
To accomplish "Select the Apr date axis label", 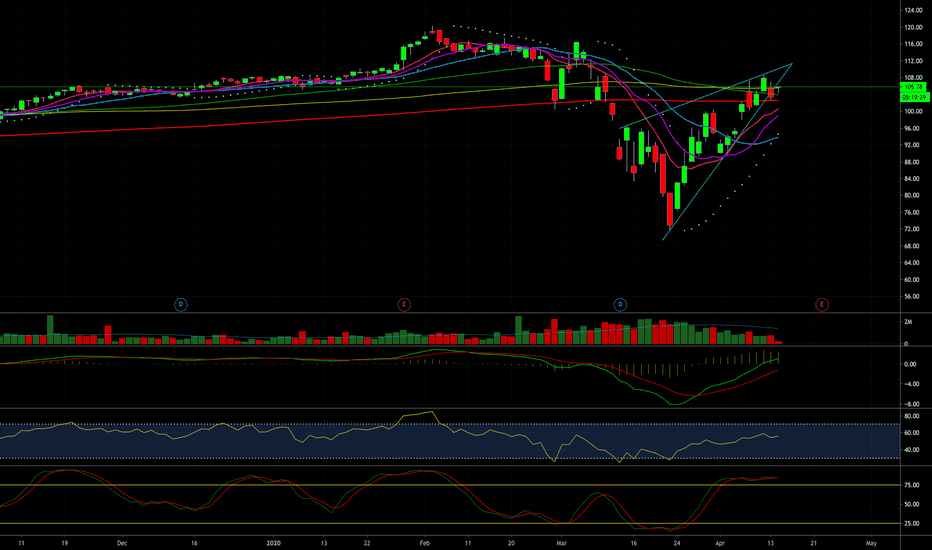I will [x=720, y=543].
